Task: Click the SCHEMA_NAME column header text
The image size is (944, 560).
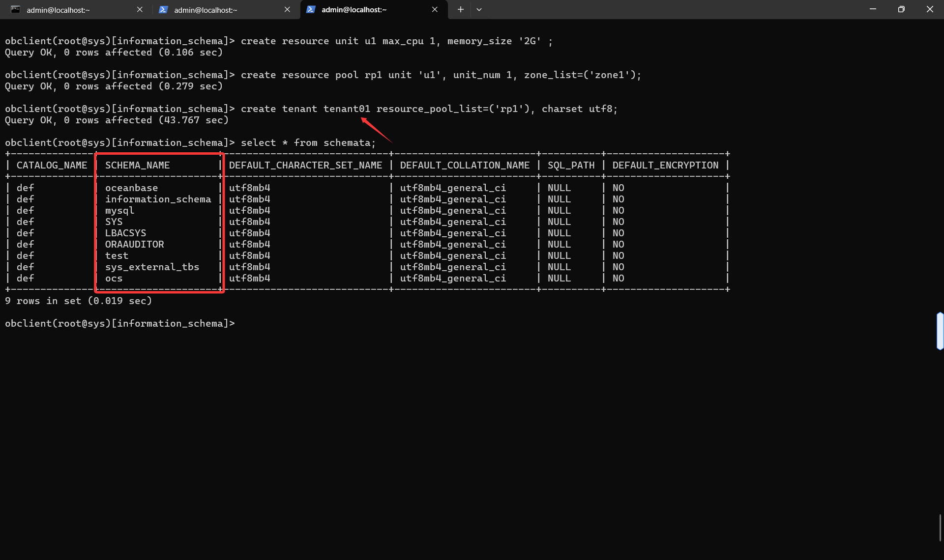Action: tap(137, 165)
